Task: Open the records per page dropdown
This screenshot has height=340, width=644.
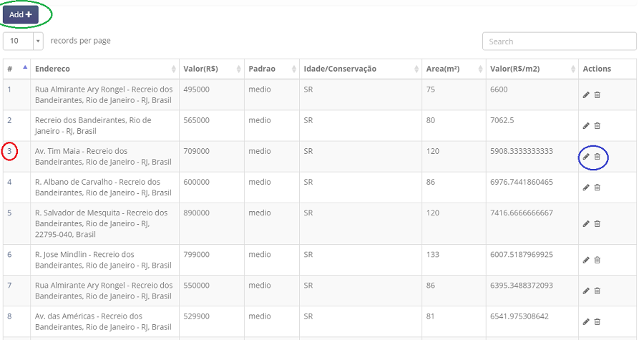Action: tap(23, 41)
